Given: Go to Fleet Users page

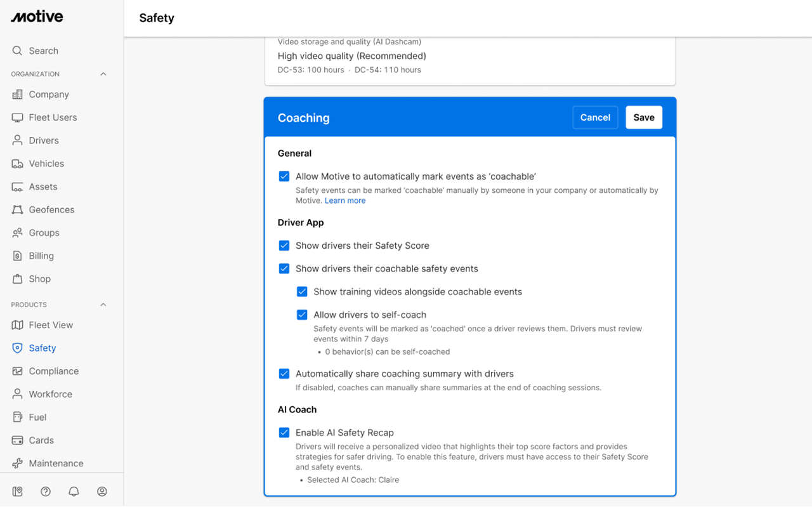Looking at the screenshot, I should tap(53, 117).
